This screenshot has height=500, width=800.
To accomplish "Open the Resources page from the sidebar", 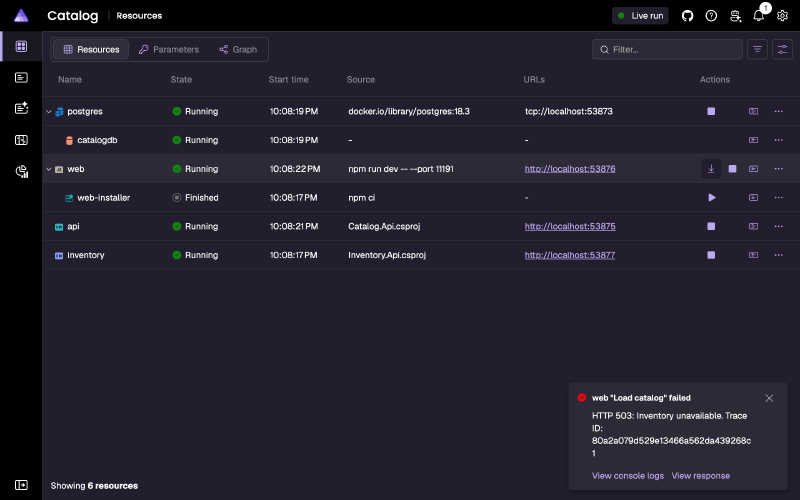I will (21, 46).
